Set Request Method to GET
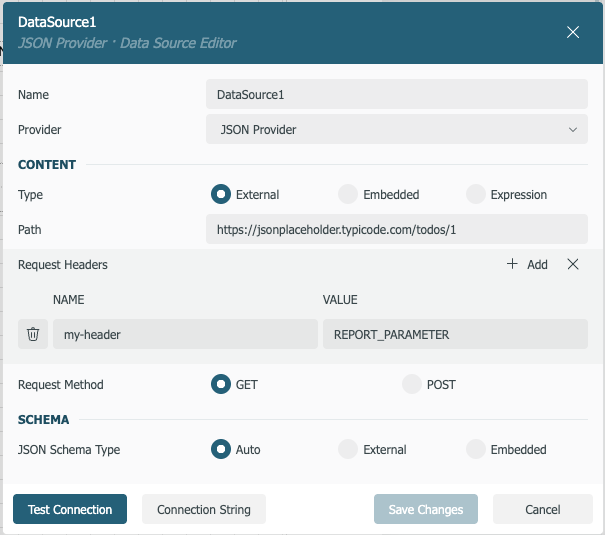The image size is (605, 535). pos(221,385)
